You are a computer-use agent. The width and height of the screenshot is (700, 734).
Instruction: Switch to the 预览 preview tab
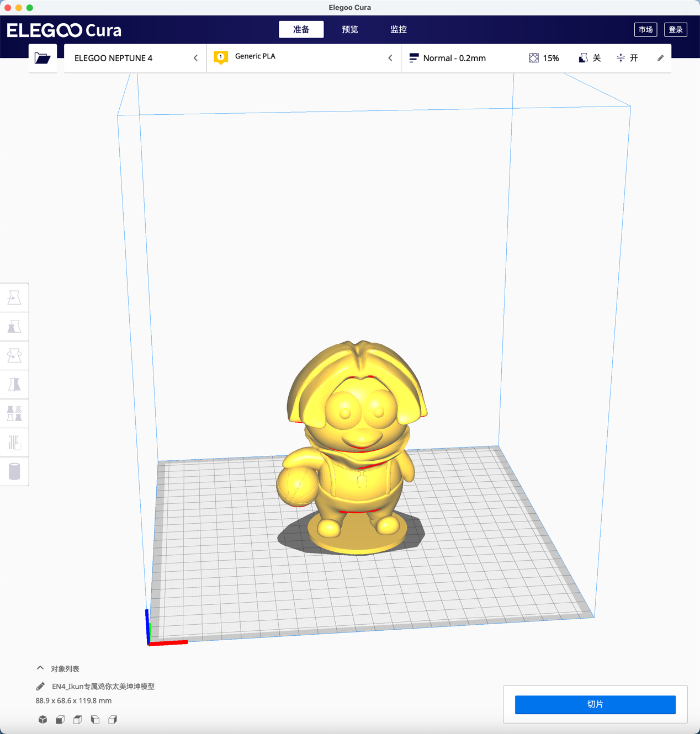[349, 29]
